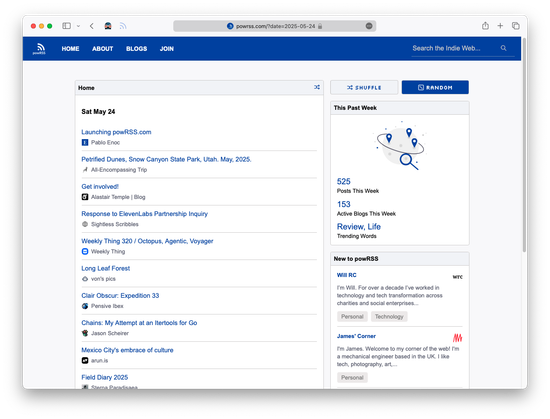
Task: Open a new tab with plus icon
Action: click(x=500, y=26)
